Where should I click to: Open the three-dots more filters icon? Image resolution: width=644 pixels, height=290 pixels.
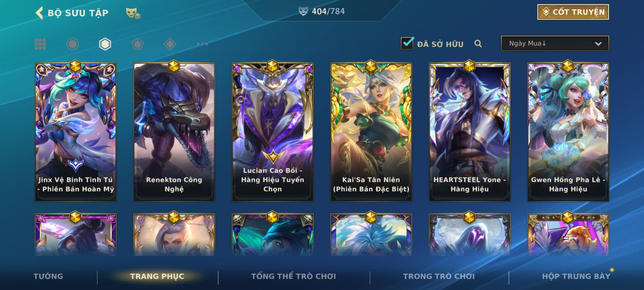pos(202,44)
